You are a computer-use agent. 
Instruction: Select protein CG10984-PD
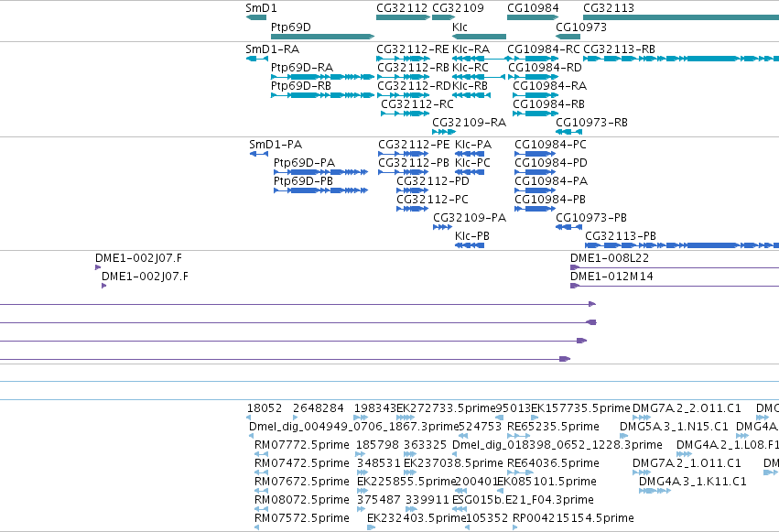(x=536, y=172)
